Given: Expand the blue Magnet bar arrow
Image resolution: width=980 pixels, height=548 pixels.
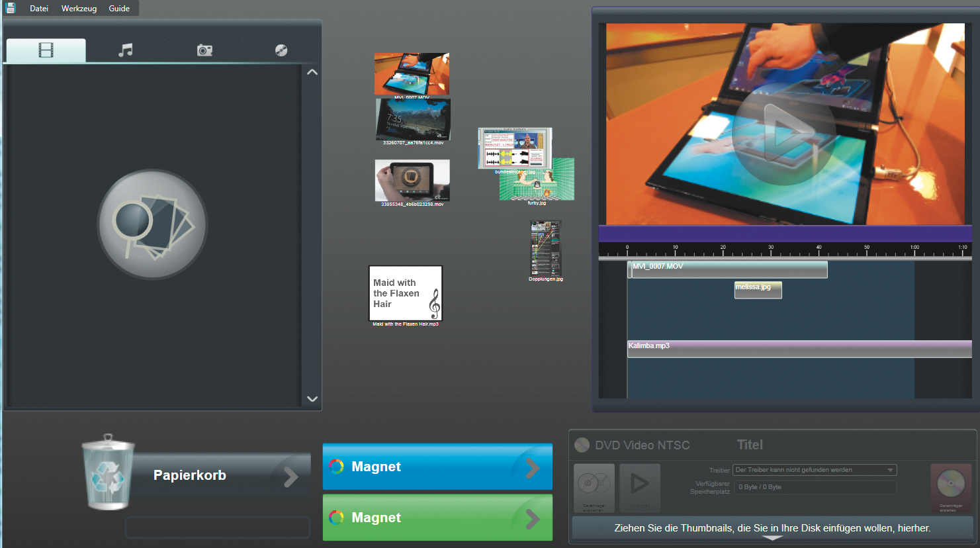Looking at the screenshot, I should click(x=532, y=468).
